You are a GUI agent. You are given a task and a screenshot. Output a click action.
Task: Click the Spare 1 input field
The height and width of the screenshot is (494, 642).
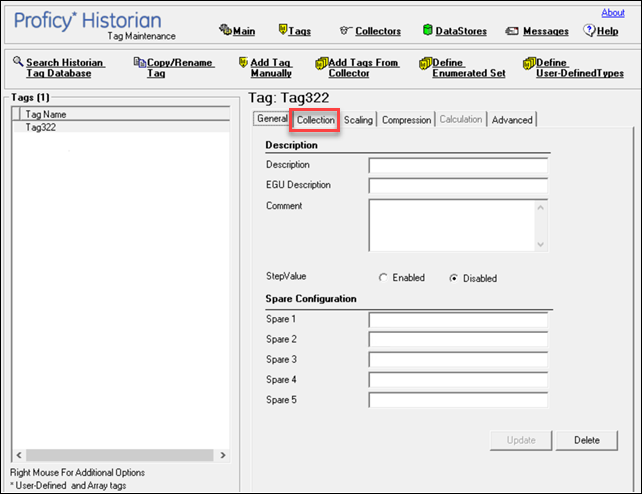(458, 320)
